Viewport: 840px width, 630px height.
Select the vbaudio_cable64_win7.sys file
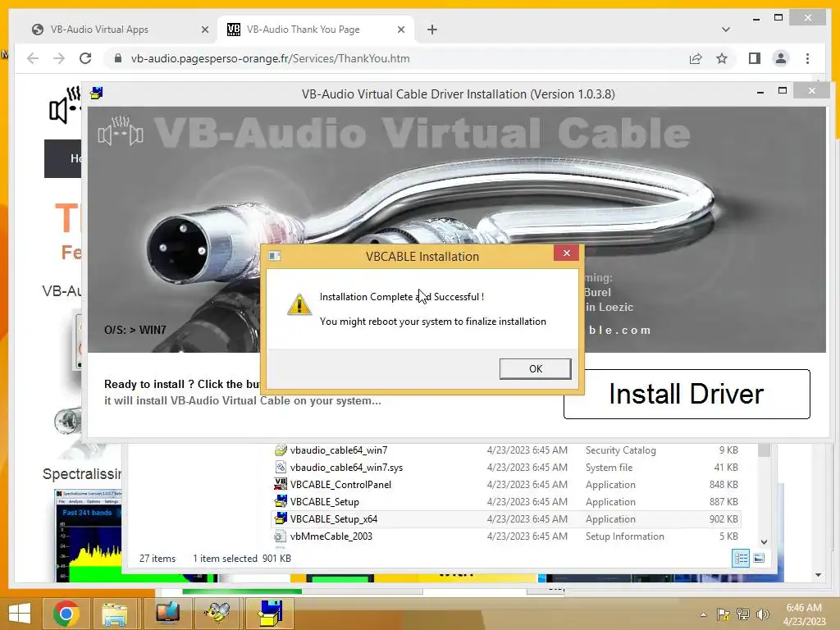pos(506,467)
